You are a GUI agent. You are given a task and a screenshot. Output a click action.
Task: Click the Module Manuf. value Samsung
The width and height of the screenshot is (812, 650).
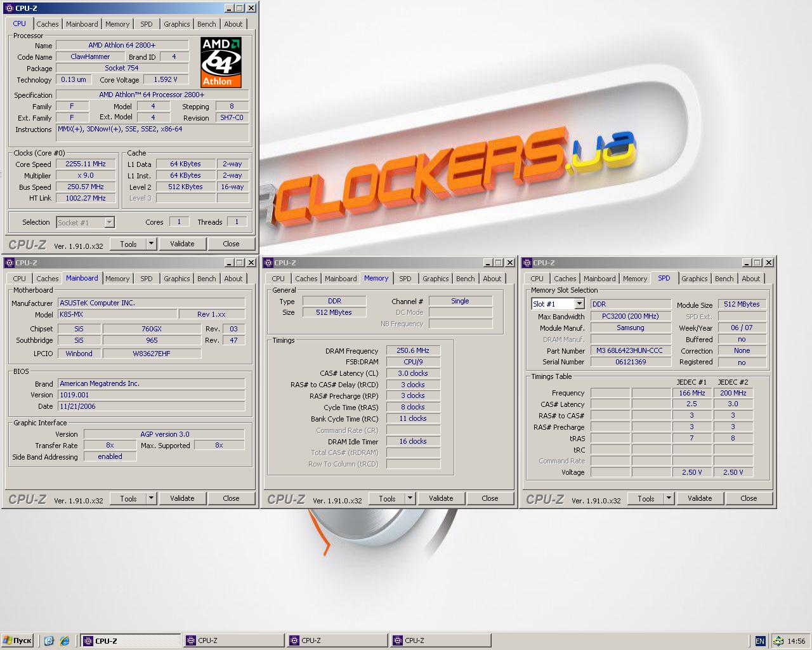point(631,328)
